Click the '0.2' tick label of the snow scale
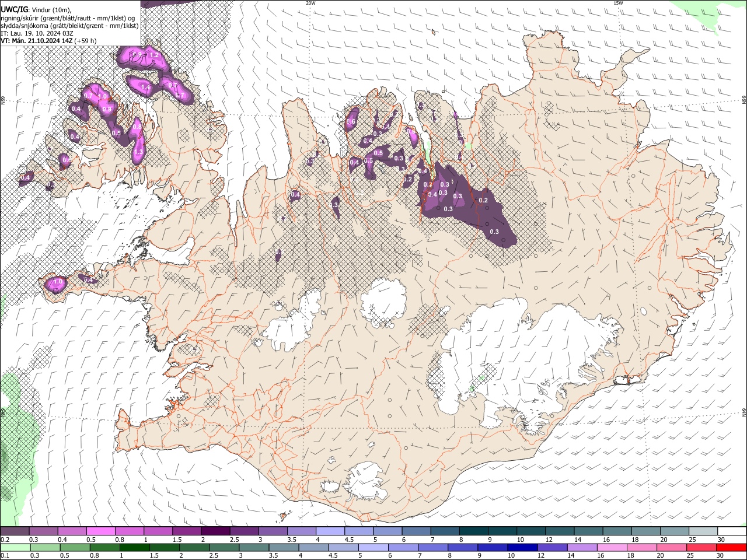This screenshot has height=560, width=747. pos(5,540)
